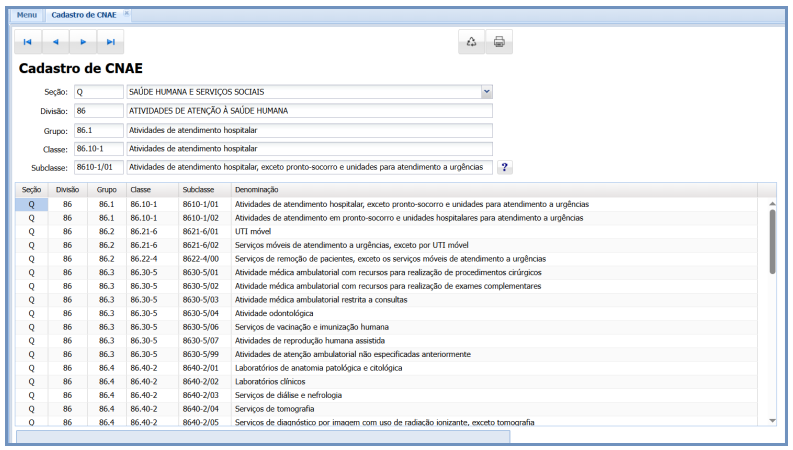Click the printer icon to print
The width and height of the screenshot is (793, 450).
499,42
